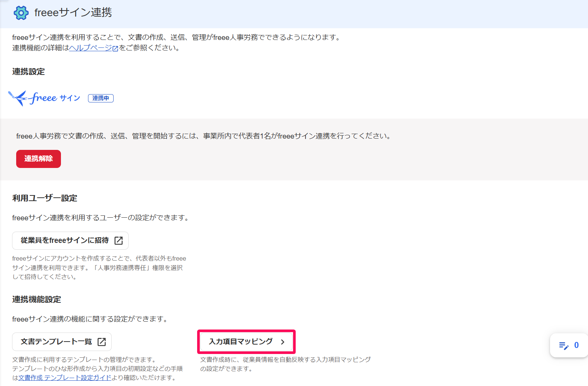Screen dimensions: 588x386
Task: Click the freeeサイン連携 page title
Action: tap(73, 12)
